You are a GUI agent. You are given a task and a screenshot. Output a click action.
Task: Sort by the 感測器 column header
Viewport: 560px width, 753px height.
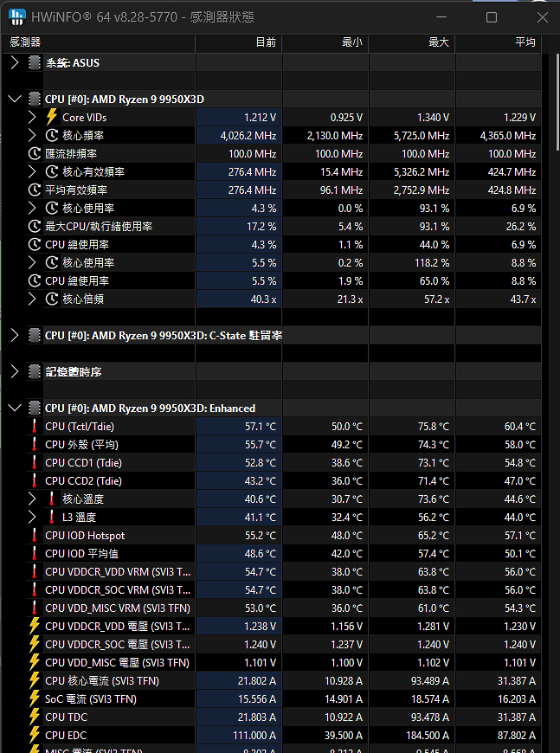(x=99, y=42)
